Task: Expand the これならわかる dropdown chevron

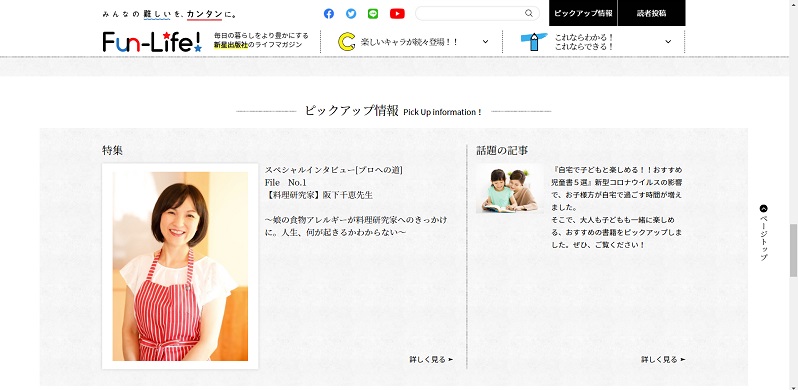Action: tap(668, 42)
